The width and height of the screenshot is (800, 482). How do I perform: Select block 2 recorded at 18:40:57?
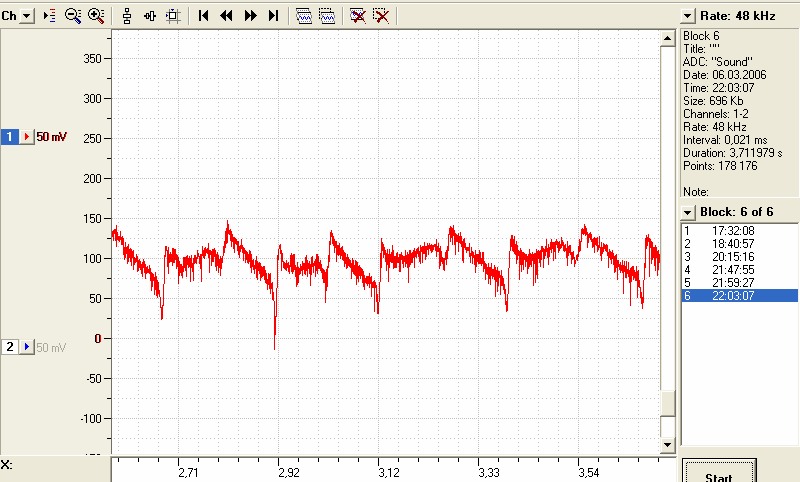click(x=740, y=244)
